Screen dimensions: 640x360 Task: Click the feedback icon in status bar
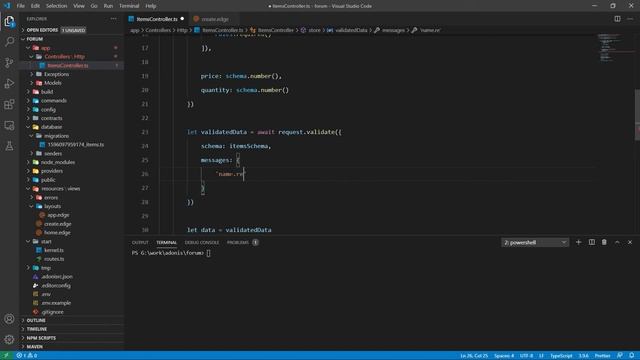click(620, 356)
